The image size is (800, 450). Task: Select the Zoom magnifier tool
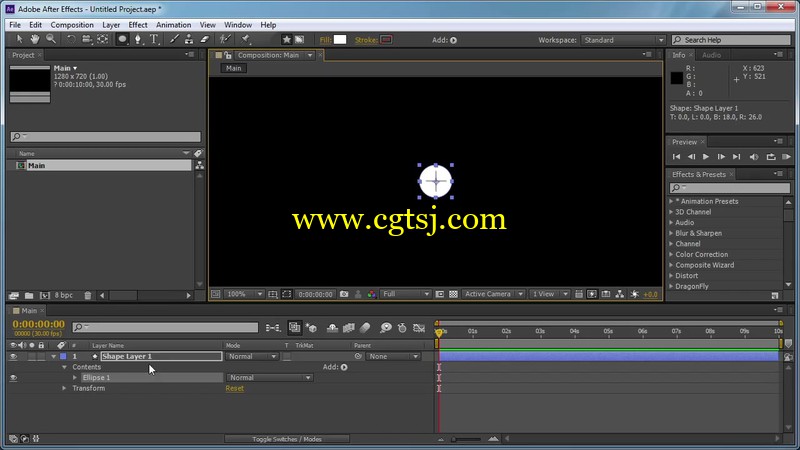(x=51, y=39)
